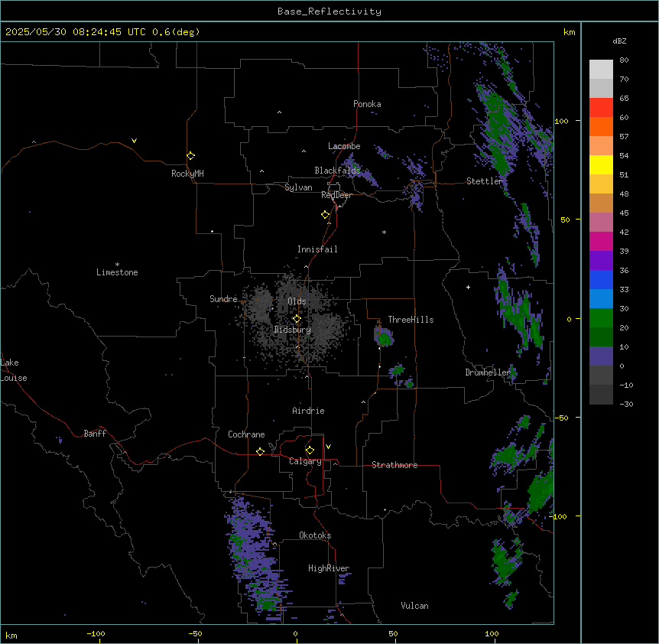The width and height of the screenshot is (659, 644).
Task: Click the white plus marker northwest of Drumheller
Action: (x=468, y=287)
